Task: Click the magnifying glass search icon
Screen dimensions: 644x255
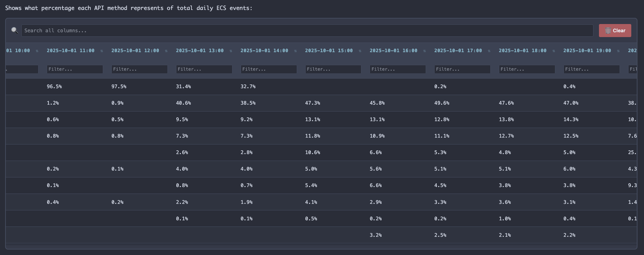Action: 14,31
